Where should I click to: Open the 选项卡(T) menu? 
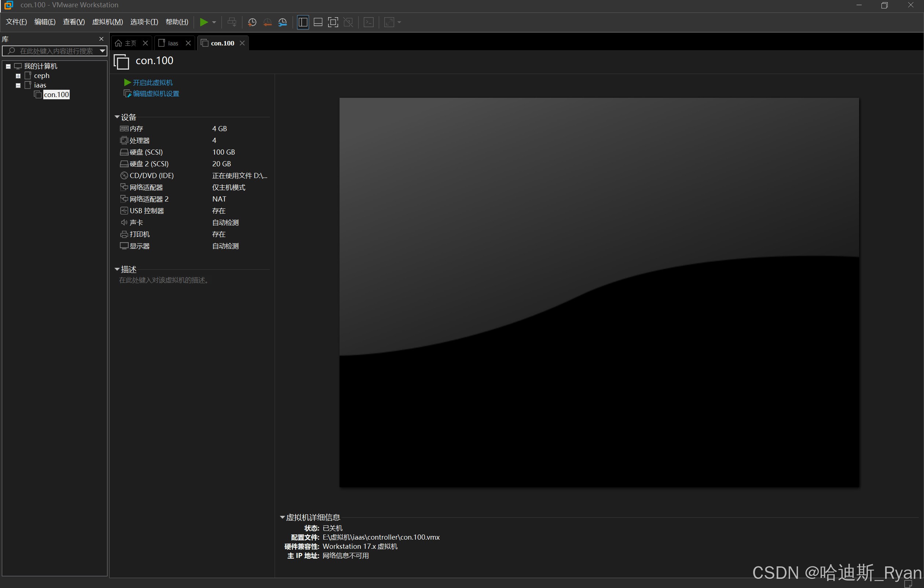pyautogui.click(x=144, y=22)
